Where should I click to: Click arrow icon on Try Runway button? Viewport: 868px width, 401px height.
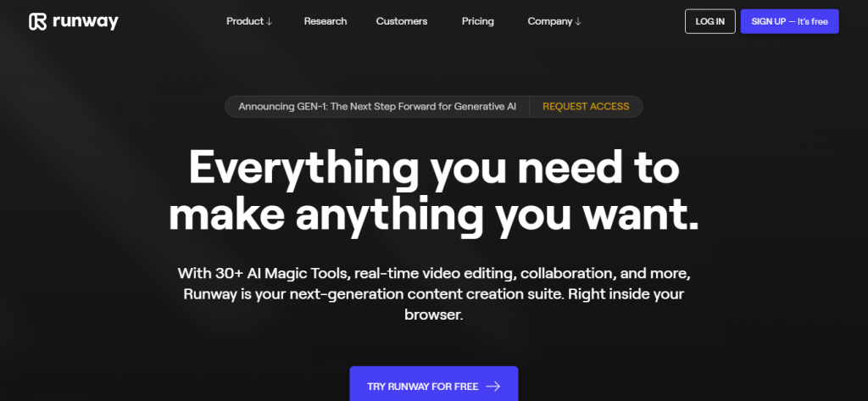492,387
